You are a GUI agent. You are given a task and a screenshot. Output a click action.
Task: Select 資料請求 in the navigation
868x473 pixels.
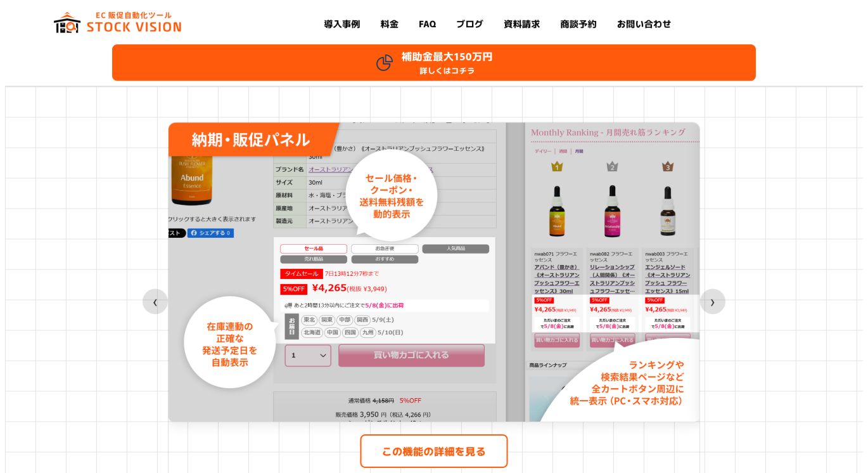[522, 24]
